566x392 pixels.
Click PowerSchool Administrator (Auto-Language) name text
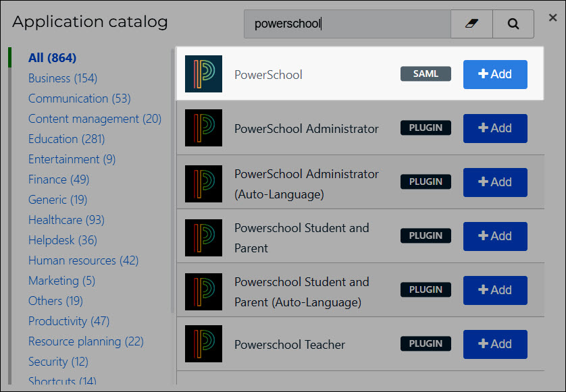307,184
